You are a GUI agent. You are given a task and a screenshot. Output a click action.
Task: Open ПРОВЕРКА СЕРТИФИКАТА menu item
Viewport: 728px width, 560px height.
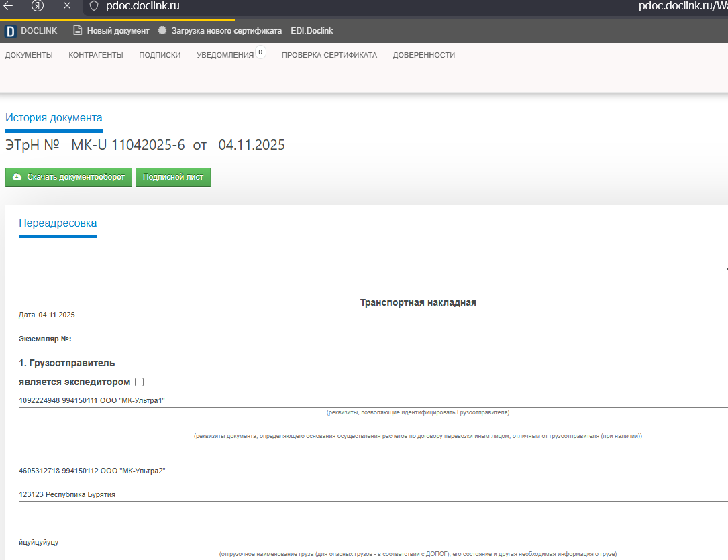(329, 55)
